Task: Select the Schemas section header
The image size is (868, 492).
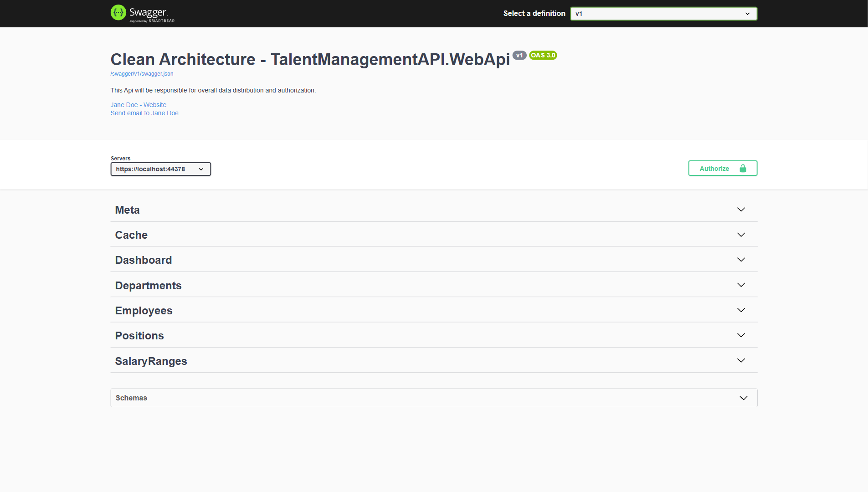Action: (x=131, y=398)
